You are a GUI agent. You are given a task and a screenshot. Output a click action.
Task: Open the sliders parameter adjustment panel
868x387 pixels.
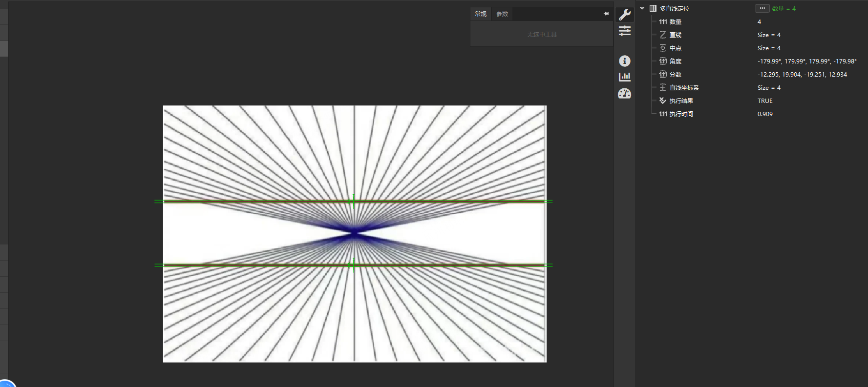(624, 31)
